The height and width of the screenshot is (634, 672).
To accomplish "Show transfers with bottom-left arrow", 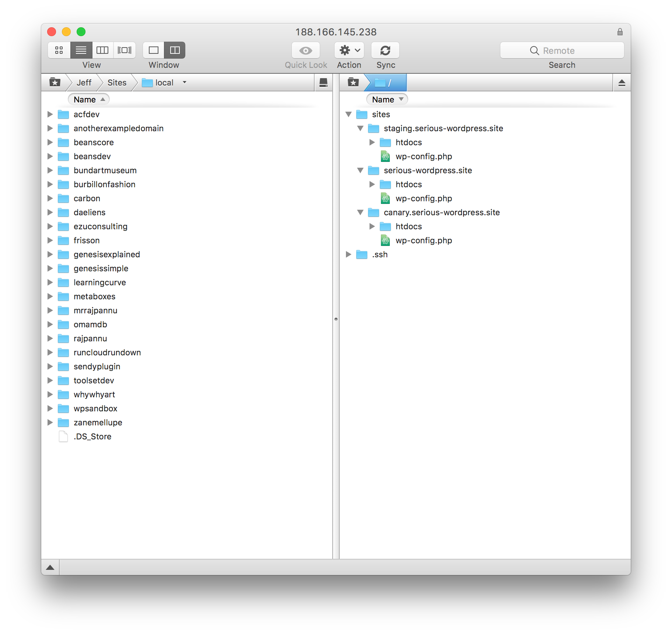I will coord(50,567).
